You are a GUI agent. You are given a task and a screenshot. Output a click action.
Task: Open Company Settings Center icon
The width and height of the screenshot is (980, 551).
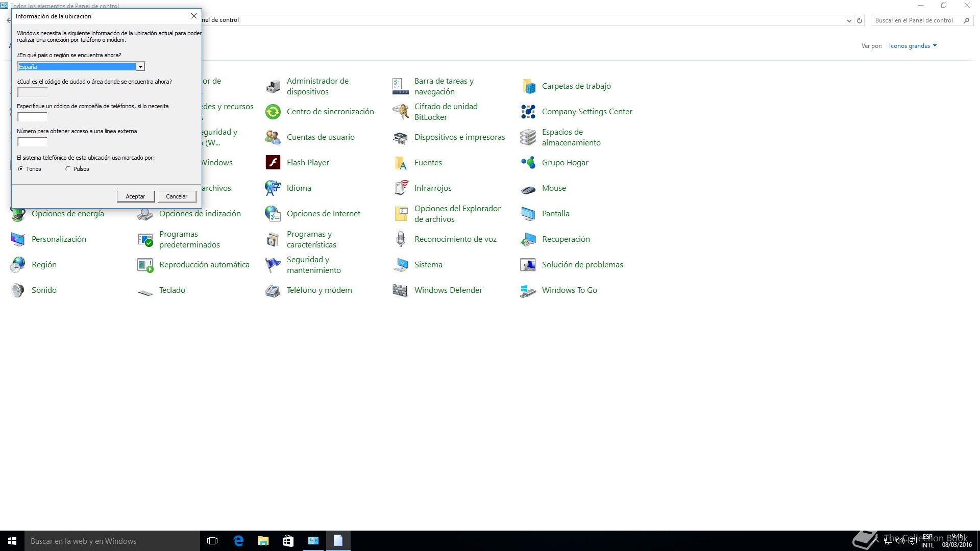point(528,112)
